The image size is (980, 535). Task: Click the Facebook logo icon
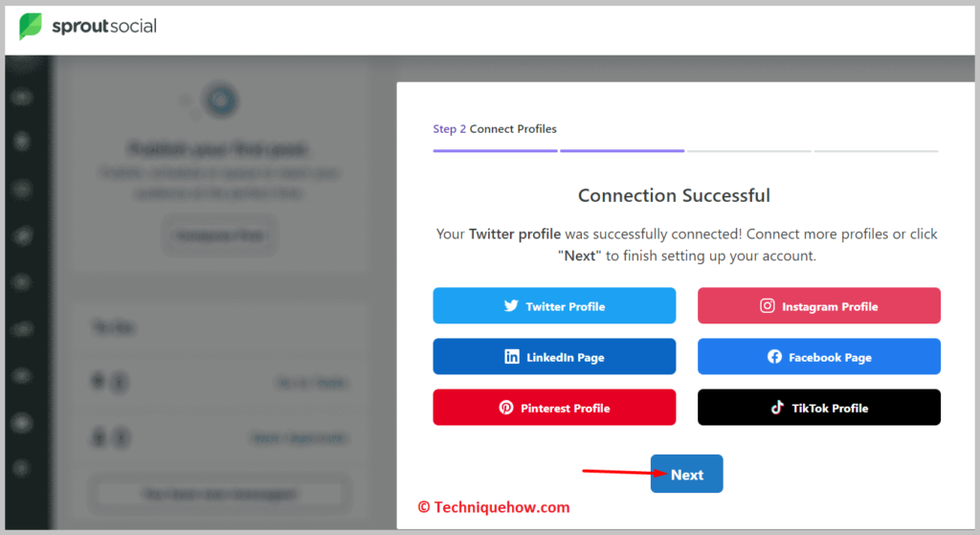pyautogui.click(x=774, y=356)
